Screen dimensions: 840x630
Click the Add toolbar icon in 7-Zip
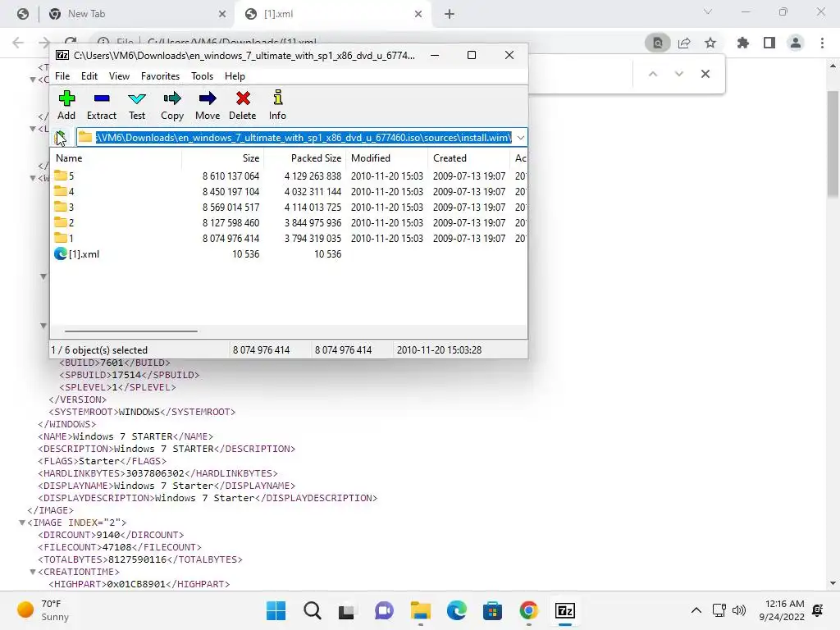(x=66, y=98)
